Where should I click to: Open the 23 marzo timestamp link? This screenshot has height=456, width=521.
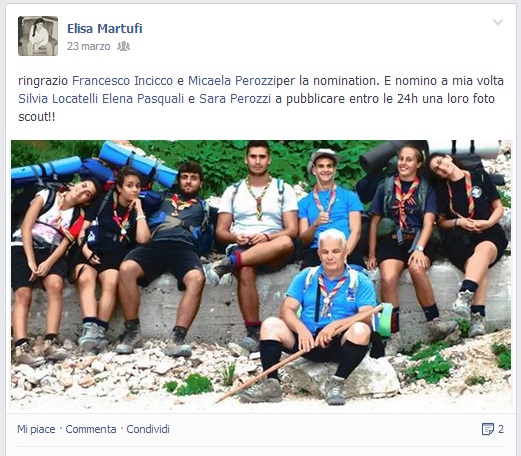(89, 46)
